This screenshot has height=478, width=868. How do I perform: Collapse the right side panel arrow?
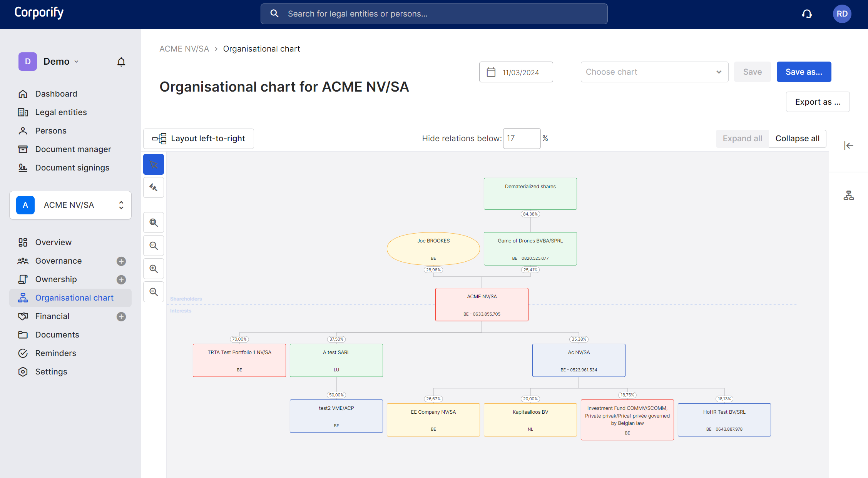848,146
